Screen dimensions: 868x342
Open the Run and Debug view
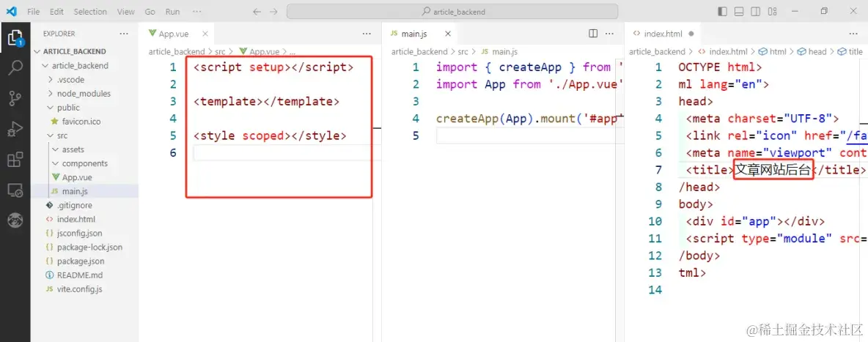tap(15, 130)
